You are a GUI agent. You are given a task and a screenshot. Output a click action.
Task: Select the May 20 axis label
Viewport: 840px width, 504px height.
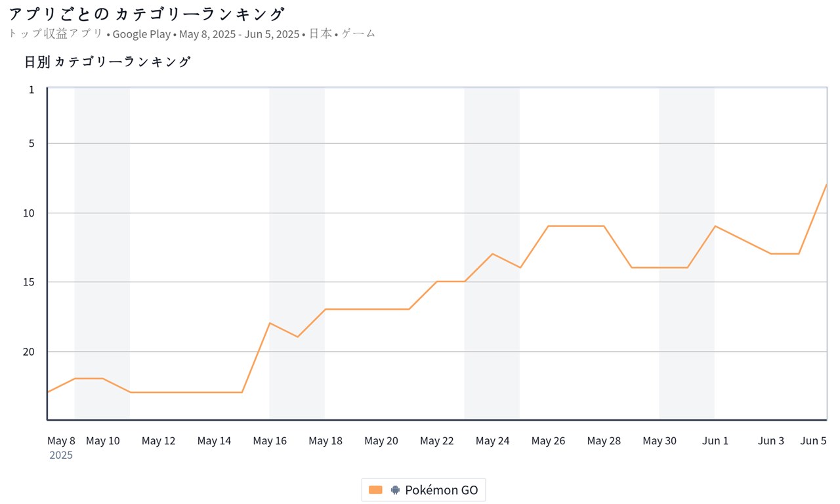coord(381,441)
